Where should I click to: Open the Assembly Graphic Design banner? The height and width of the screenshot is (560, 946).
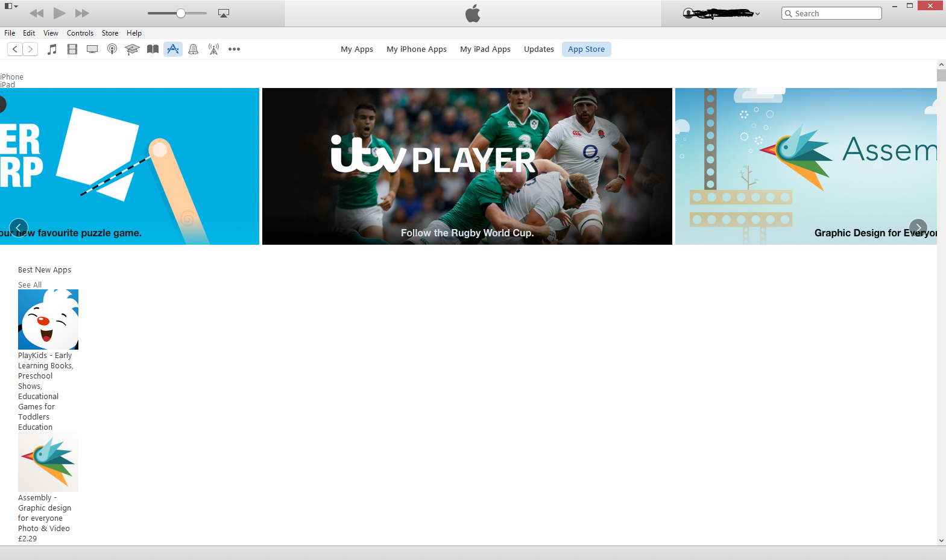(806, 166)
